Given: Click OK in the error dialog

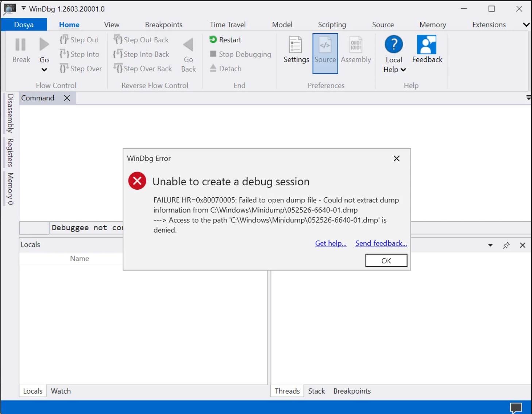Looking at the screenshot, I should [x=386, y=260].
